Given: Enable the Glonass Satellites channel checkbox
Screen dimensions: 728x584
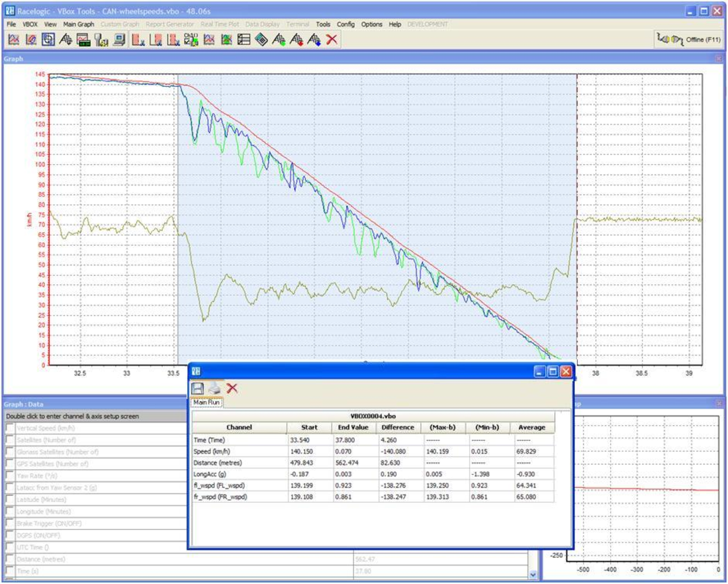Looking at the screenshot, I should point(10,452).
